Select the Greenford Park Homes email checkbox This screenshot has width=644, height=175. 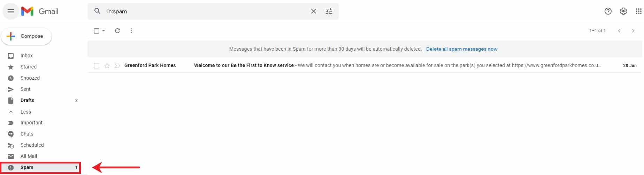pos(97,66)
